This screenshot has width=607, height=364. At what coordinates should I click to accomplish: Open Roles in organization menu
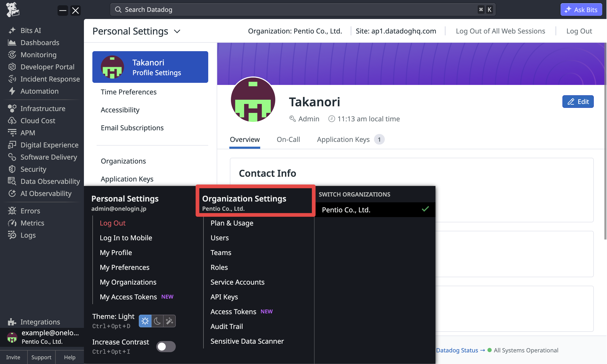point(219,267)
